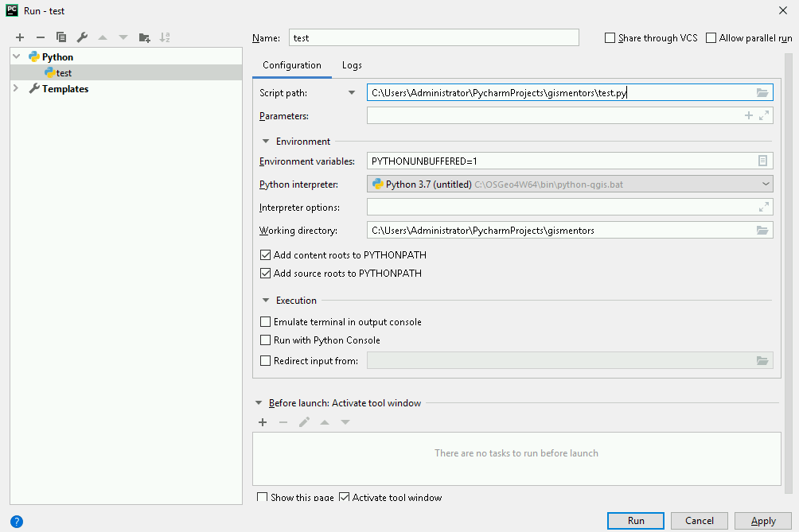Uncheck Add source roots to PYTHONPATH
The image size is (799, 532).
tap(264, 273)
